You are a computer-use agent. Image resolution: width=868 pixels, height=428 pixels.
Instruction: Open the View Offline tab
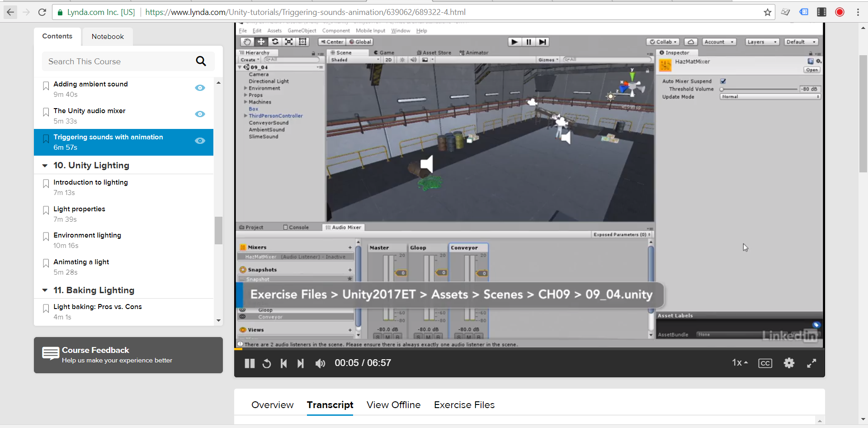click(393, 405)
